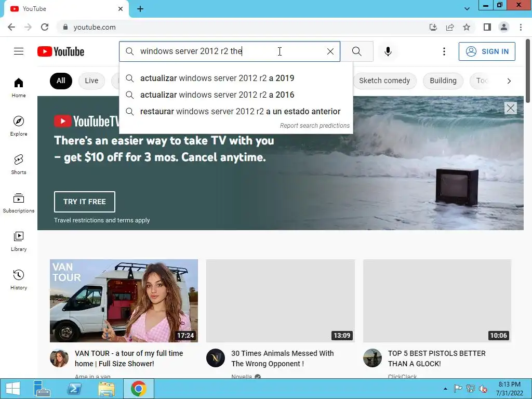This screenshot has width=532, height=399.
Task: Click in the search text field
Action: pyautogui.click(x=231, y=51)
